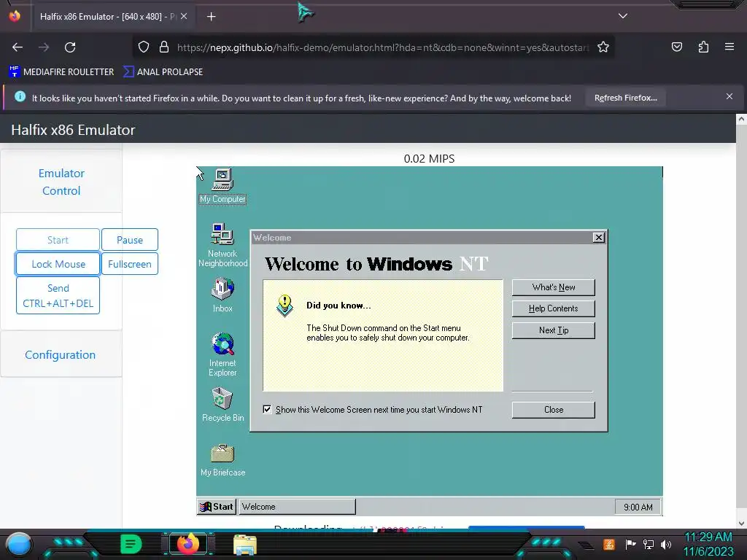
Task: Close the Halfix x86 Emulator tab
Action: tap(184, 16)
